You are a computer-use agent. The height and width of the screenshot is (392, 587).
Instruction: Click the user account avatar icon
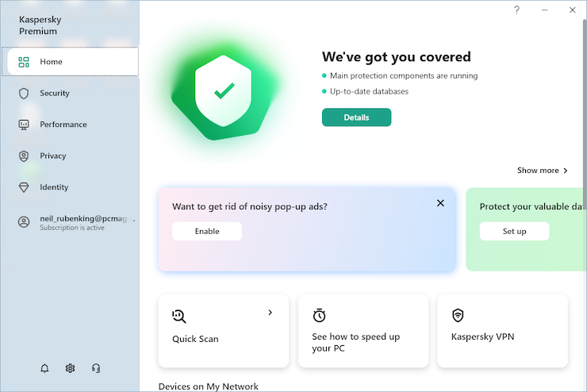tap(24, 222)
